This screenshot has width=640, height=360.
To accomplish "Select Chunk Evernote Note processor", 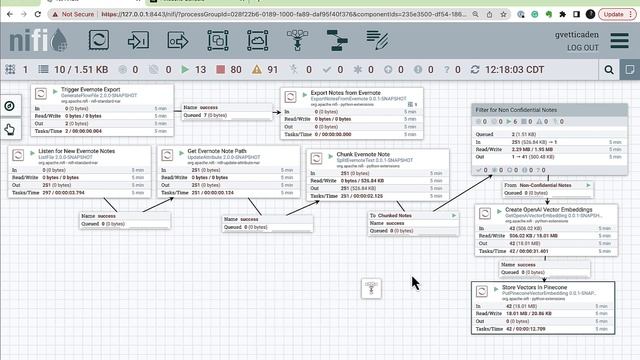I will pos(378,175).
